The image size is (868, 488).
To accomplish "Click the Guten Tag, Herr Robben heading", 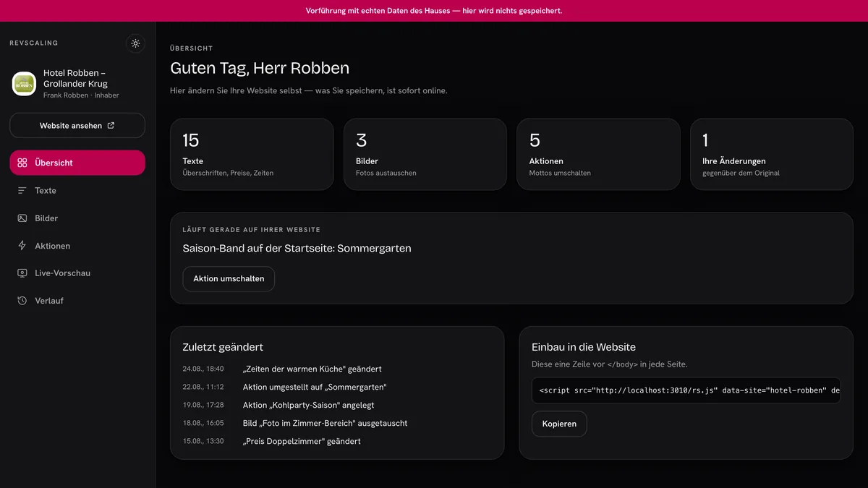I will [260, 68].
